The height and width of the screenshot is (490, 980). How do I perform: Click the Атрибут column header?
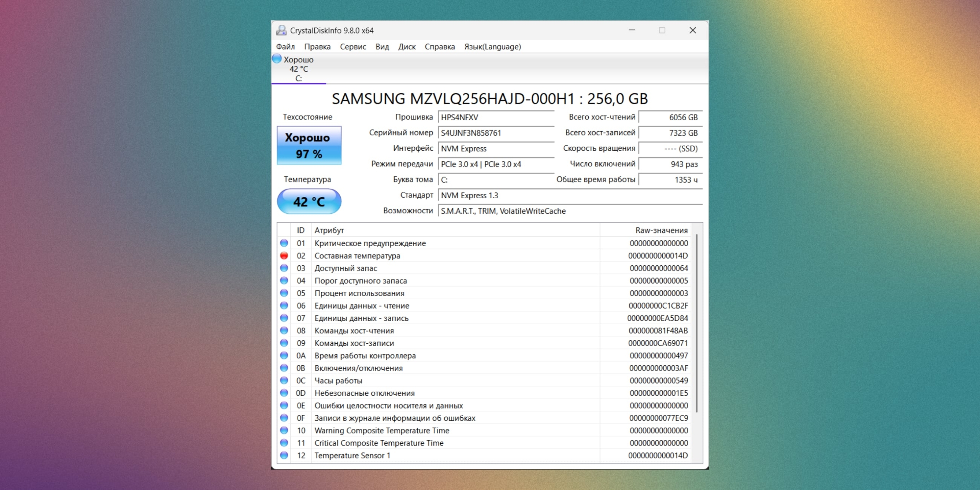tap(329, 230)
